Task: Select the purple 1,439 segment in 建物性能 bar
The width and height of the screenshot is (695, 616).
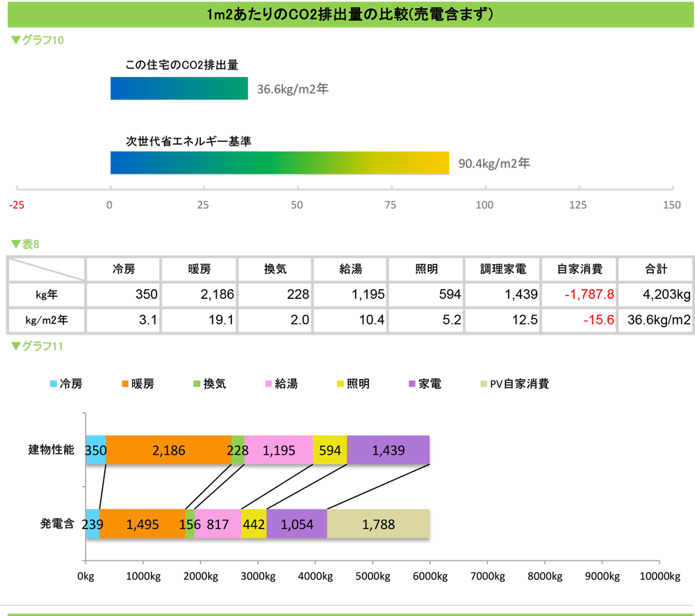Action: 389,450
